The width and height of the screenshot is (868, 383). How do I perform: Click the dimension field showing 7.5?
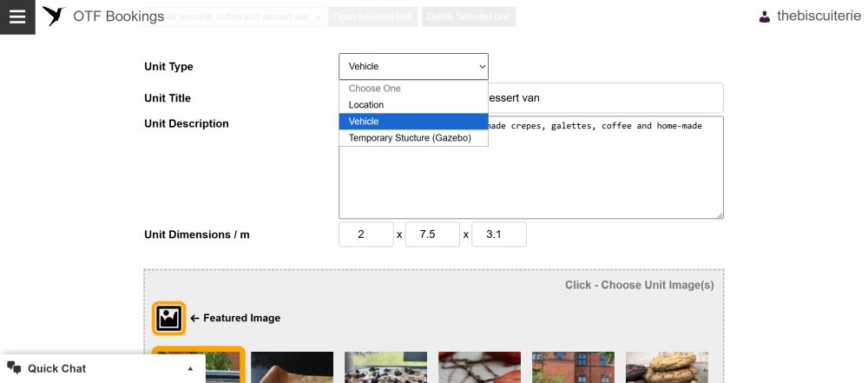[x=432, y=234]
